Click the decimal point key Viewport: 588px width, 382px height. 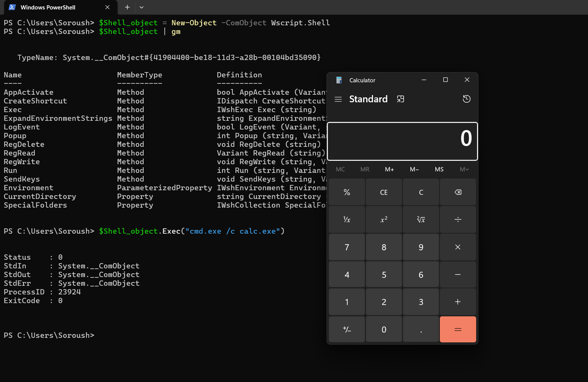pyautogui.click(x=421, y=330)
